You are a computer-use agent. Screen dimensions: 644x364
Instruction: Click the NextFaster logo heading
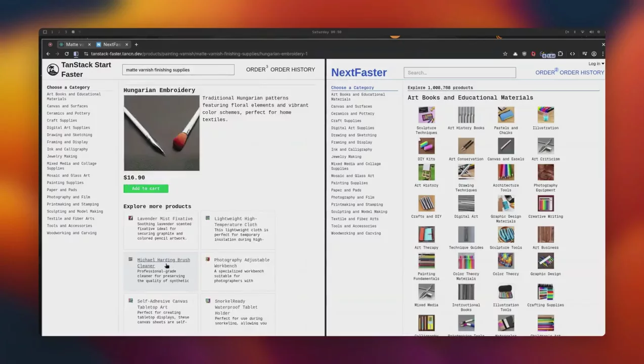(x=359, y=72)
